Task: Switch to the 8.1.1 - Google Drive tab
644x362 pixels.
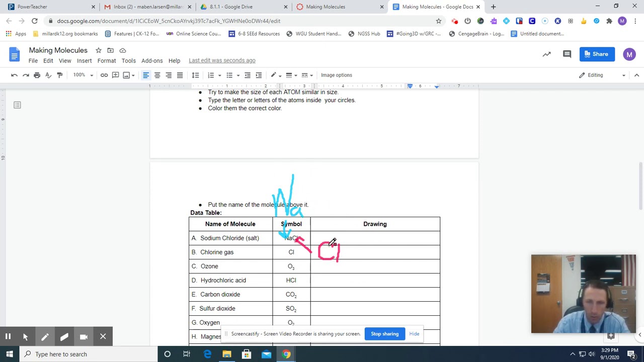Action: [x=244, y=7]
